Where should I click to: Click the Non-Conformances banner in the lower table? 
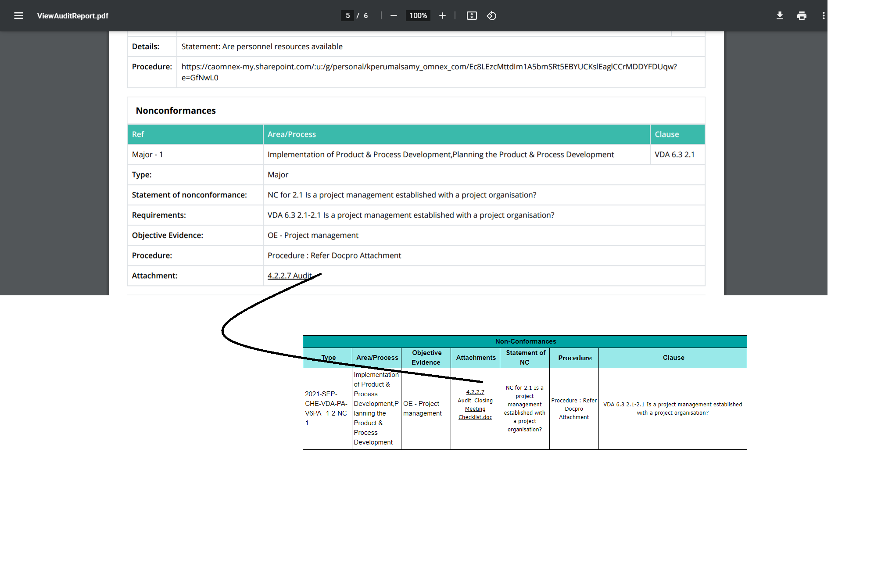pyautogui.click(x=525, y=341)
